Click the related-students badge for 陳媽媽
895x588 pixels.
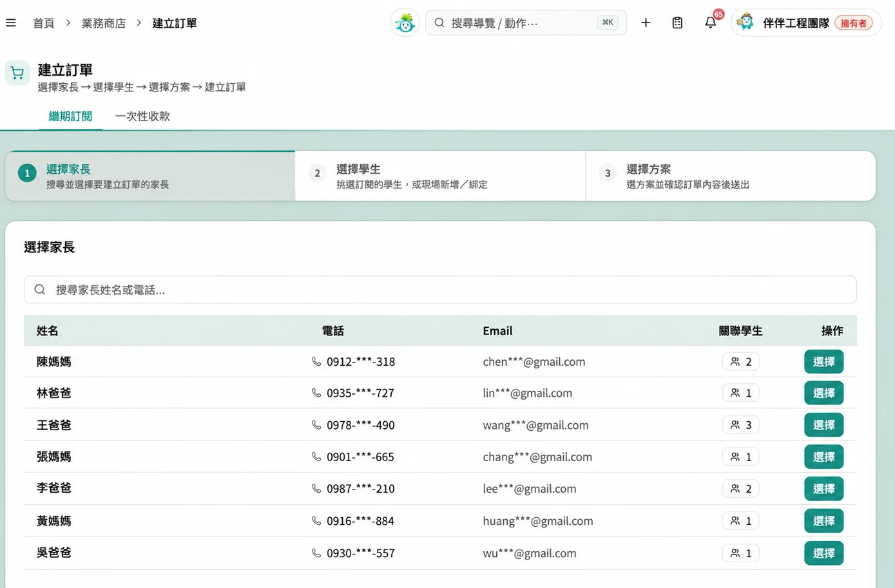tap(740, 362)
